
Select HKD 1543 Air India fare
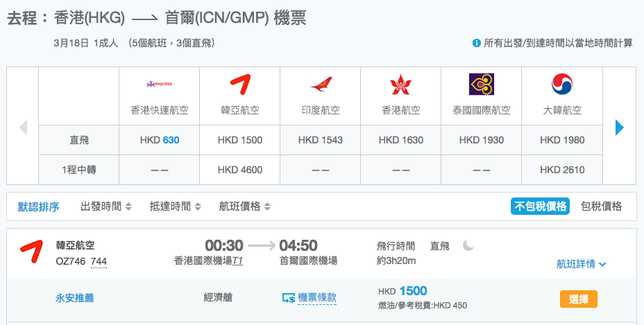pyautogui.click(x=321, y=140)
